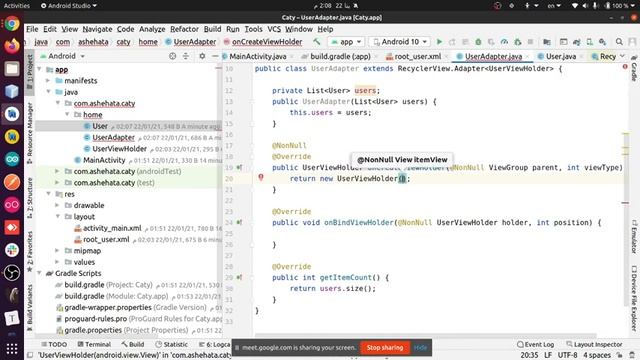Click the collapse-all icon in the Project panel header
Image resolution: width=640 pixels, height=360 pixels.
(x=186, y=56)
